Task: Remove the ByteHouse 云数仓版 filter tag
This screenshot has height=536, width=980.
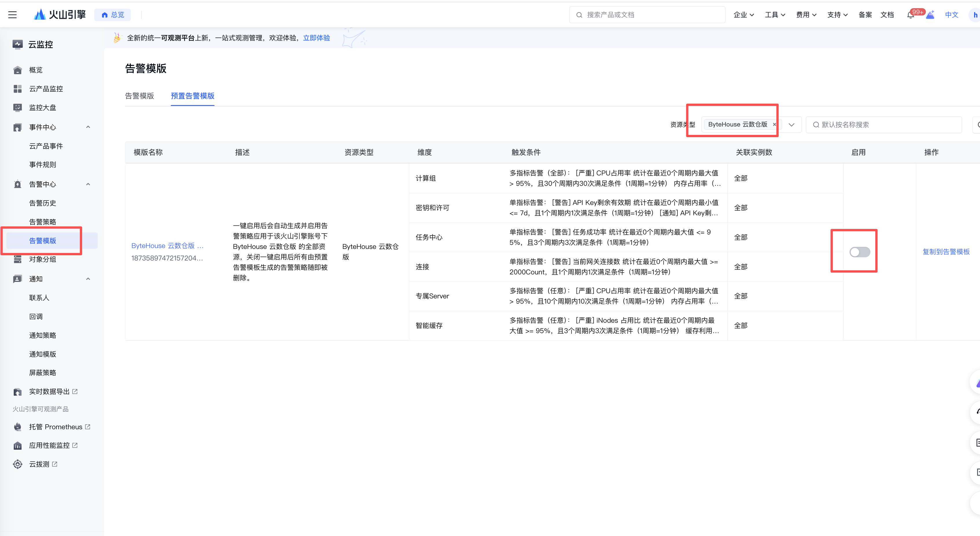Action: point(774,124)
